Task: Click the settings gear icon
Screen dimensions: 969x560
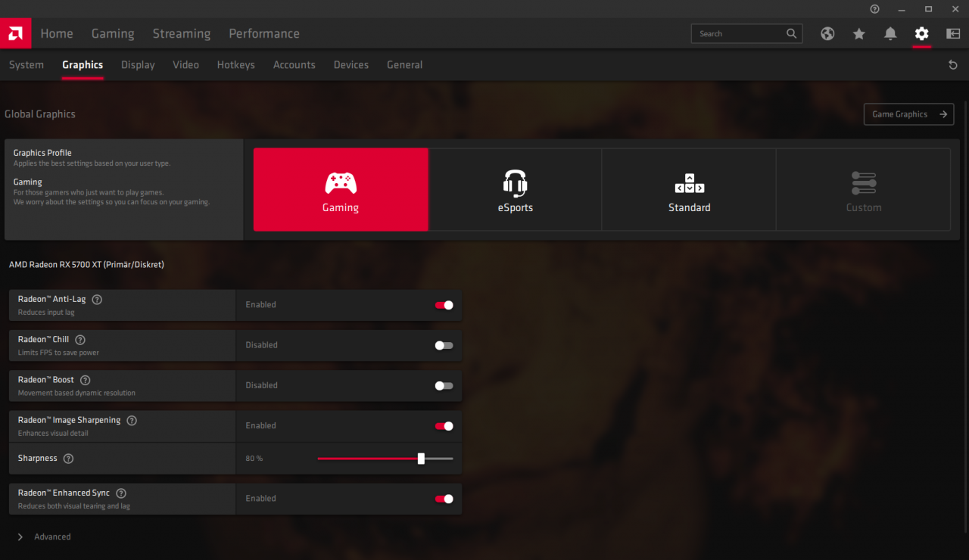Action: [921, 33]
